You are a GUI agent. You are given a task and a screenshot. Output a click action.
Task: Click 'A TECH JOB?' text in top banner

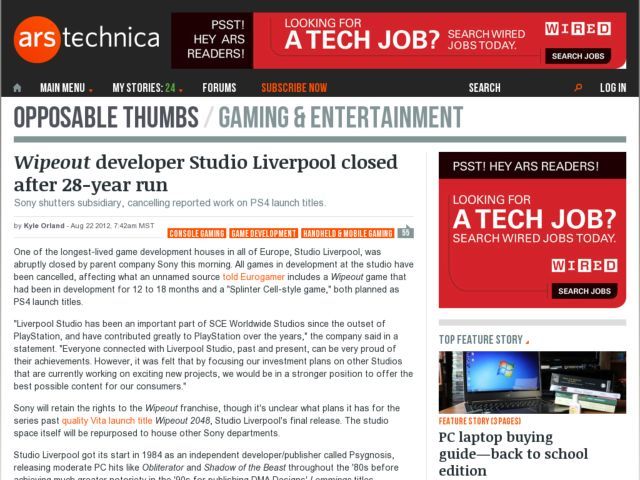pos(362,40)
